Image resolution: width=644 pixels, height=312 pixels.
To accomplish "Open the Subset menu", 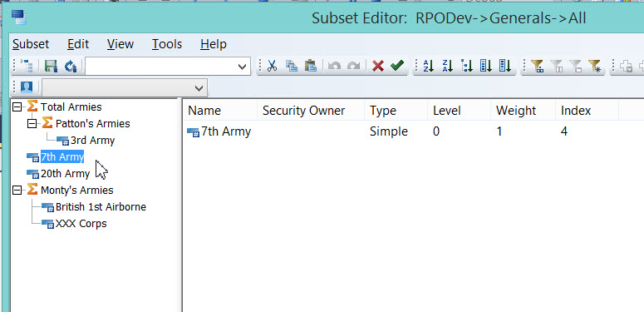I will [31, 44].
